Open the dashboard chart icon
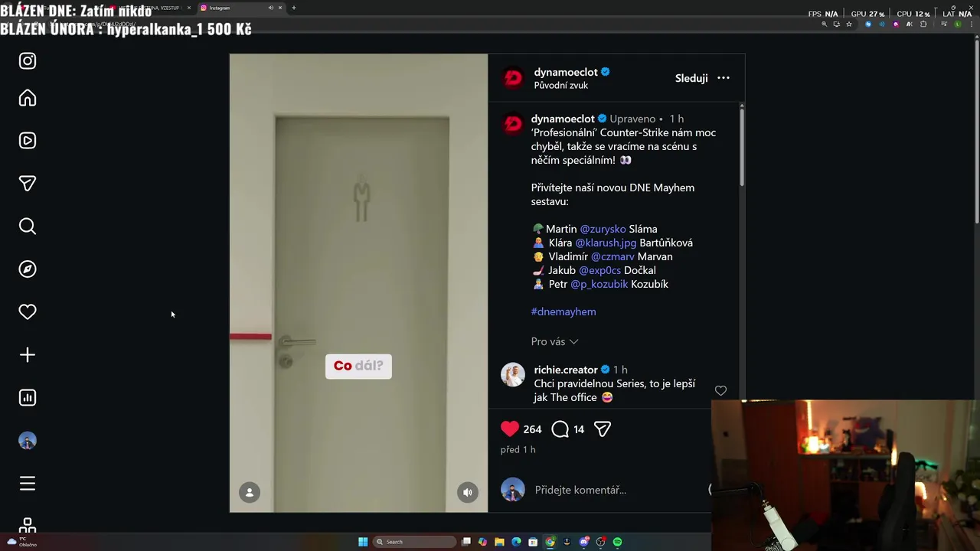The height and width of the screenshot is (551, 980). pos(28,398)
